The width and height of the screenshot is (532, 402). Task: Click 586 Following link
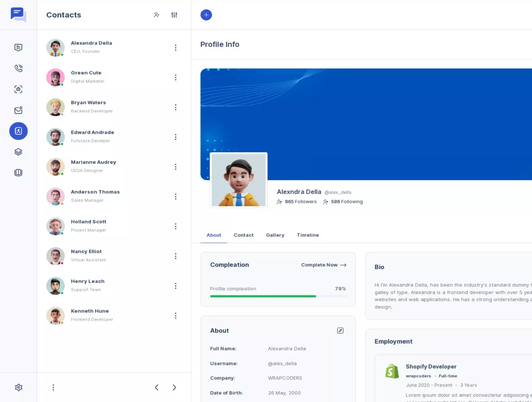(343, 202)
